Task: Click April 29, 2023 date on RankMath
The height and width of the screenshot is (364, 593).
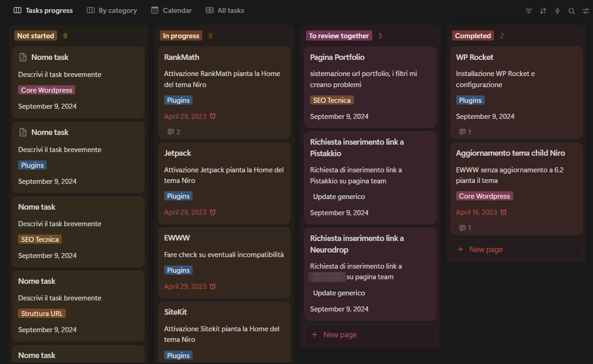Action: point(185,117)
